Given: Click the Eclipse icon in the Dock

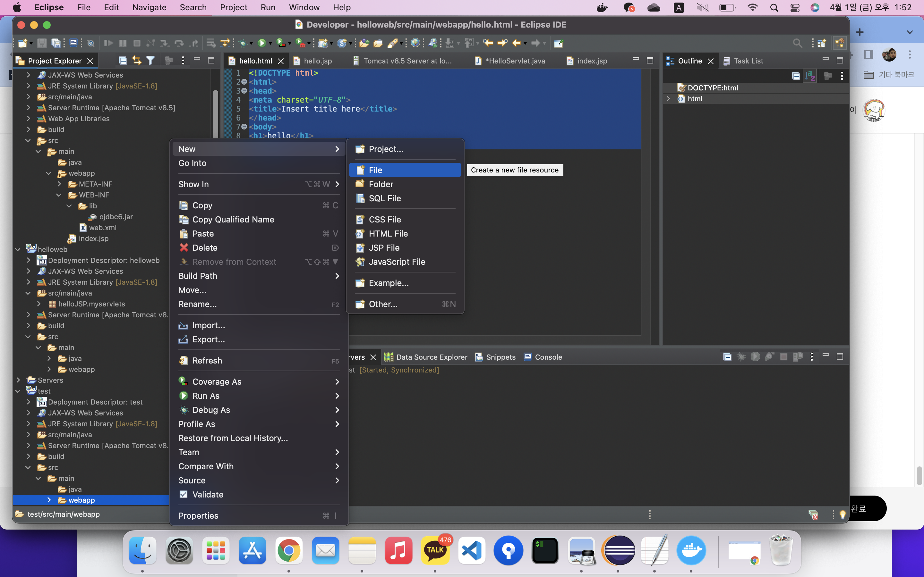Looking at the screenshot, I should pos(618,550).
